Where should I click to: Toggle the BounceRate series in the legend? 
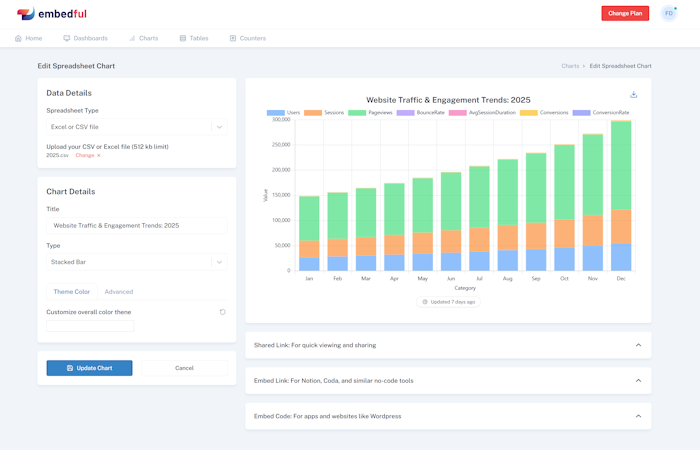421,112
